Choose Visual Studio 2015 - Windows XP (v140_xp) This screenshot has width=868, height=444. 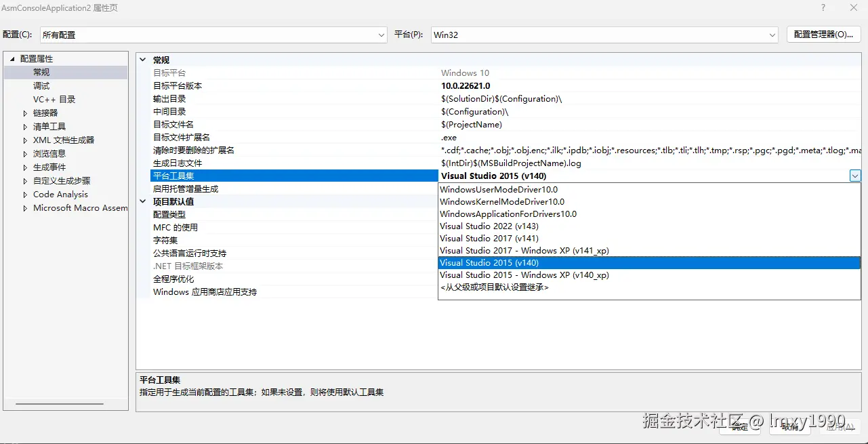click(x=649, y=275)
